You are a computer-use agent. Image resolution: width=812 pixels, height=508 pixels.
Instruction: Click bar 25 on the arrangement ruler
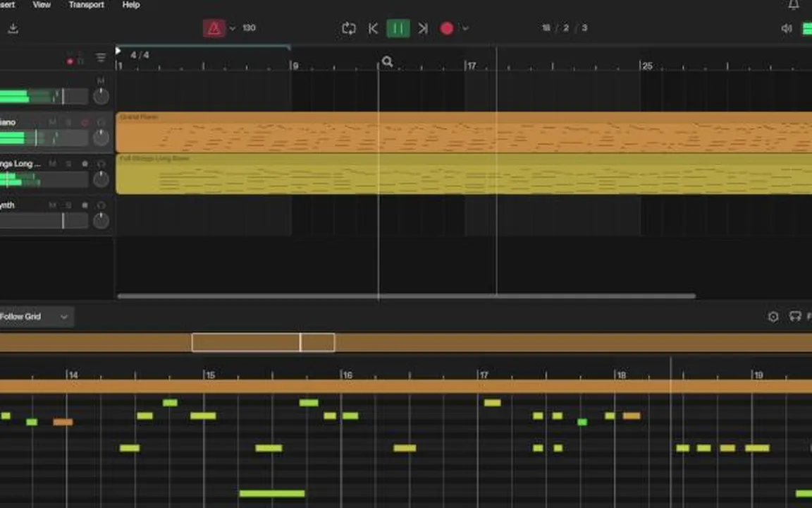pos(647,66)
